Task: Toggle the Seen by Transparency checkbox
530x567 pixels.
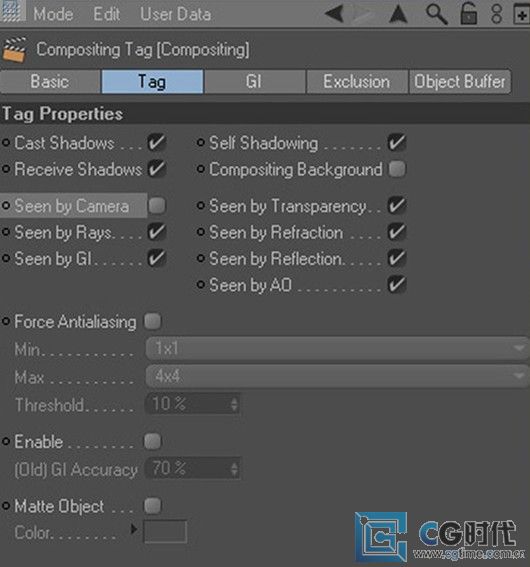Action: (397, 206)
